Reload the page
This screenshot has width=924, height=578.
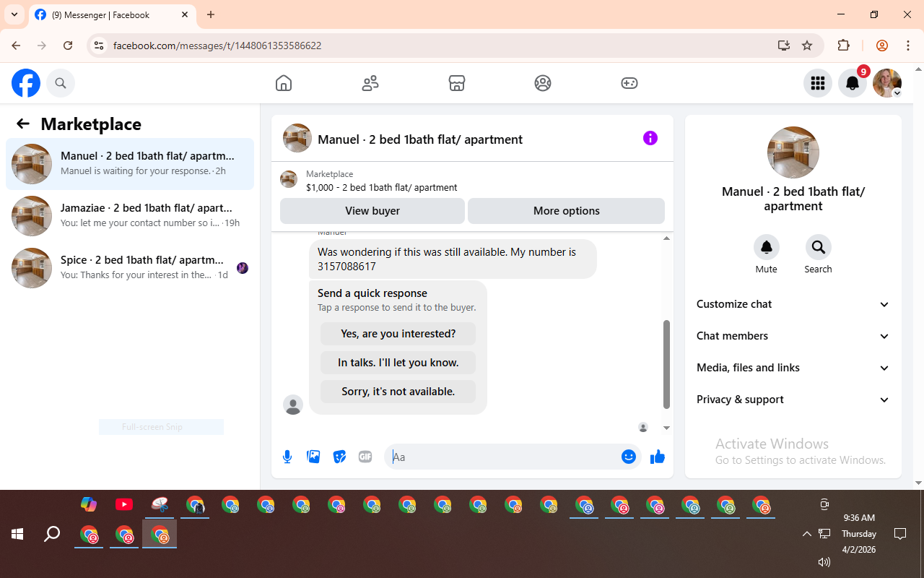click(x=68, y=46)
